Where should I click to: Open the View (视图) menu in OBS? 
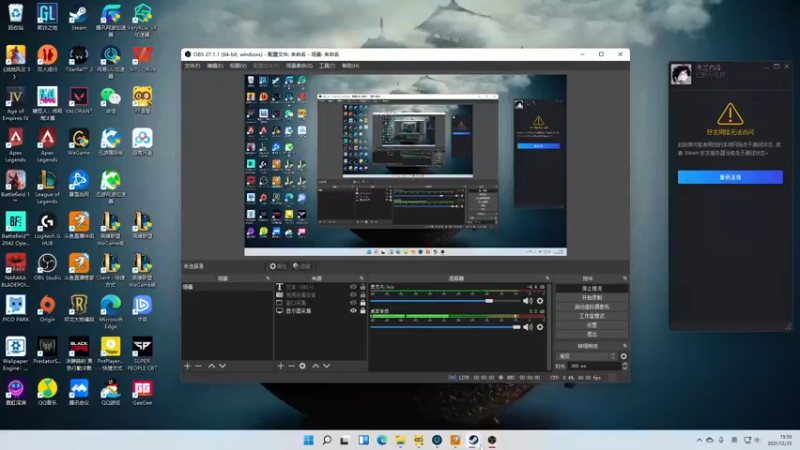(238, 66)
